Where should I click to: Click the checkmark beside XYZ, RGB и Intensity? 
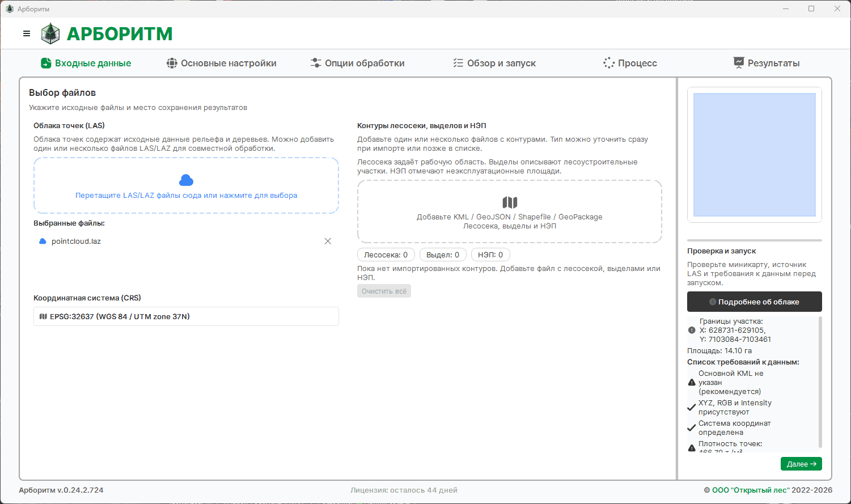coord(692,408)
